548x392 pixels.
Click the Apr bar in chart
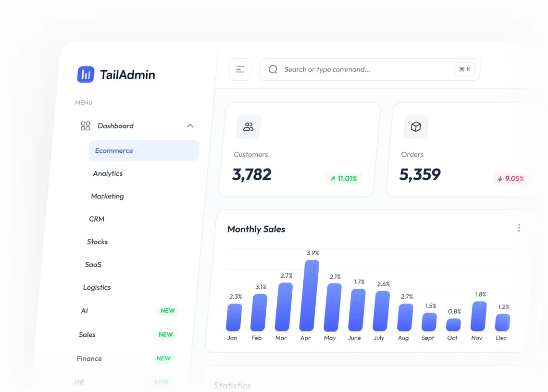click(309, 295)
